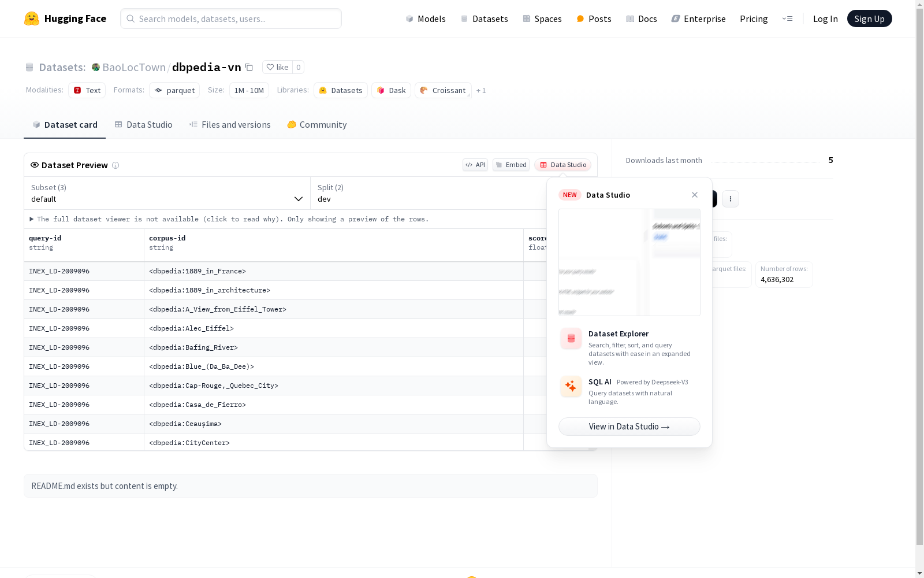The image size is (924, 578).
Task: Switch to the Dataset card tab
Action: pos(65,125)
